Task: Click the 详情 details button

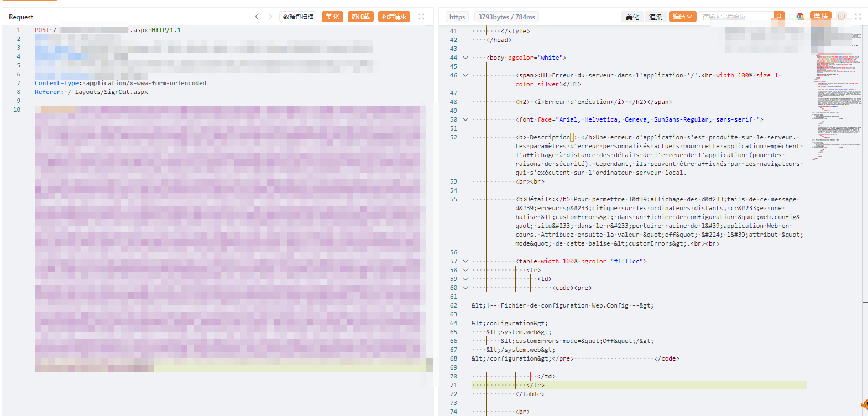Action: tap(820, 17)
